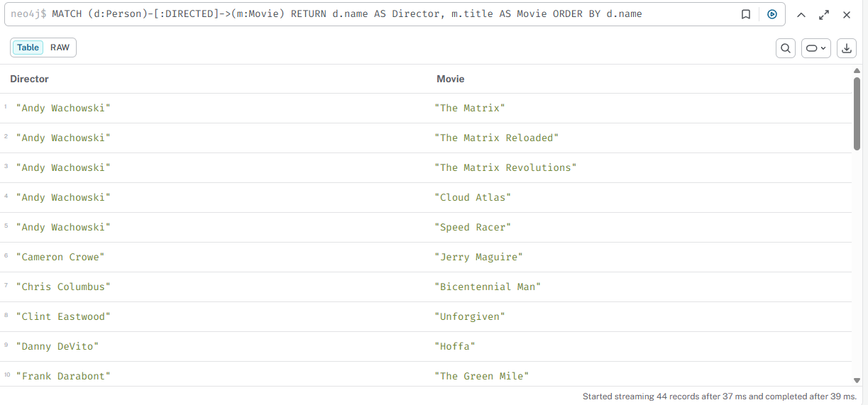This screenshot has width=868, height=405.
Task: Click the scroll up arrow of results
Action: [x=857, y=71]
